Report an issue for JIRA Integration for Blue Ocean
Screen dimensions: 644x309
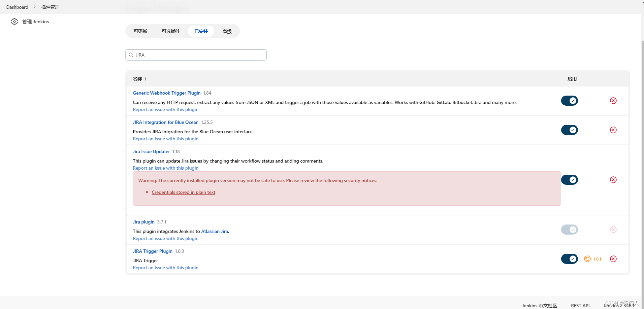point(166,139)
